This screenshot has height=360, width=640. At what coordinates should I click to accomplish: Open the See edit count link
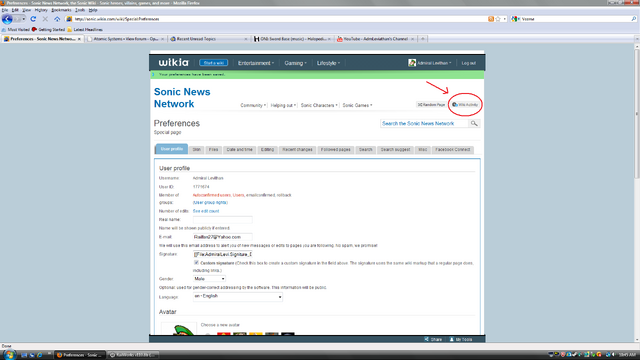[x=206, y=211]
